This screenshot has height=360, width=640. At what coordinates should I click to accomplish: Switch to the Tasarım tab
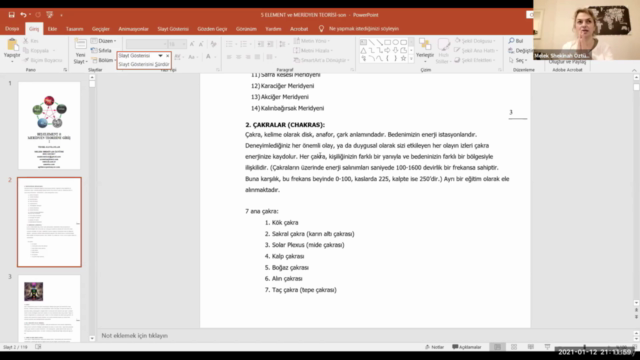point(75,29)
